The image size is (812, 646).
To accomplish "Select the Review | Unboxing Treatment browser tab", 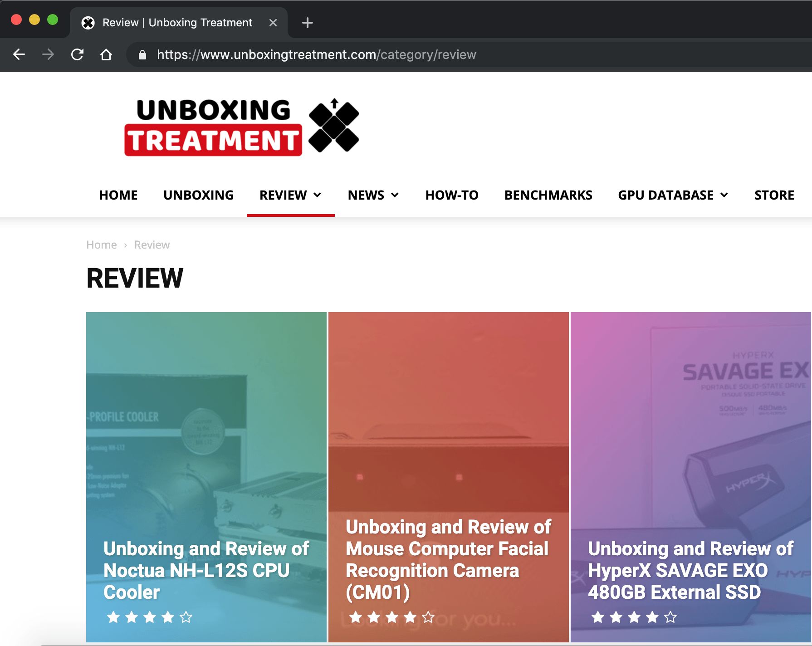I will 179,23.
